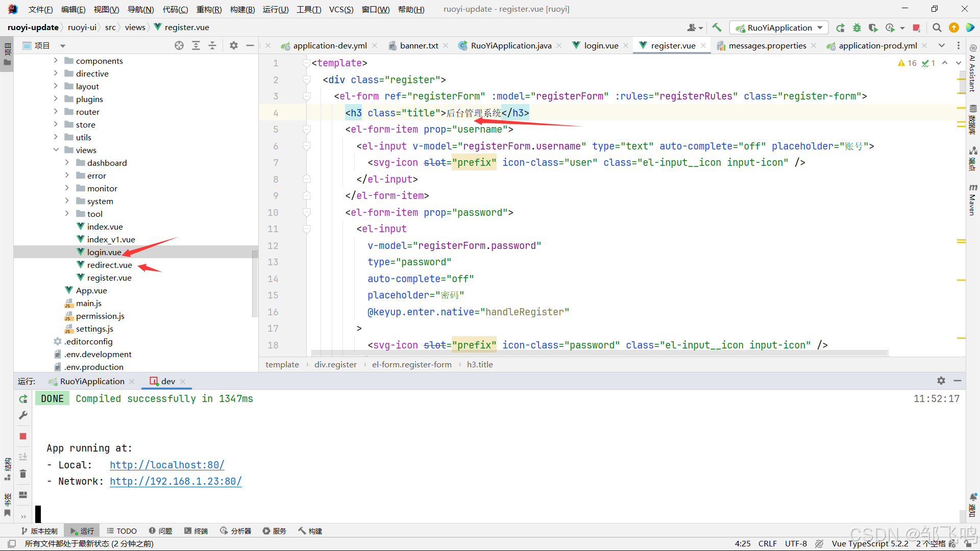
Task: Close the messages.properties tab
Action: (814, 45)
